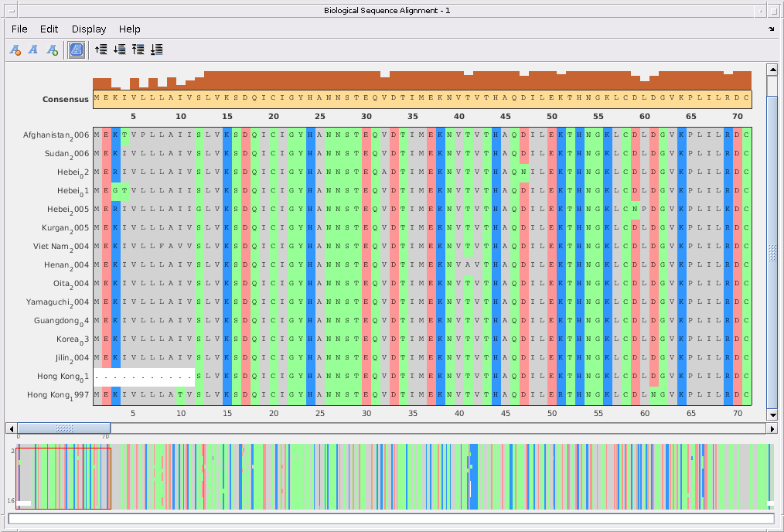Click the horizontal scrollbar thumb

pyautogui.click(x=64, y=428)
